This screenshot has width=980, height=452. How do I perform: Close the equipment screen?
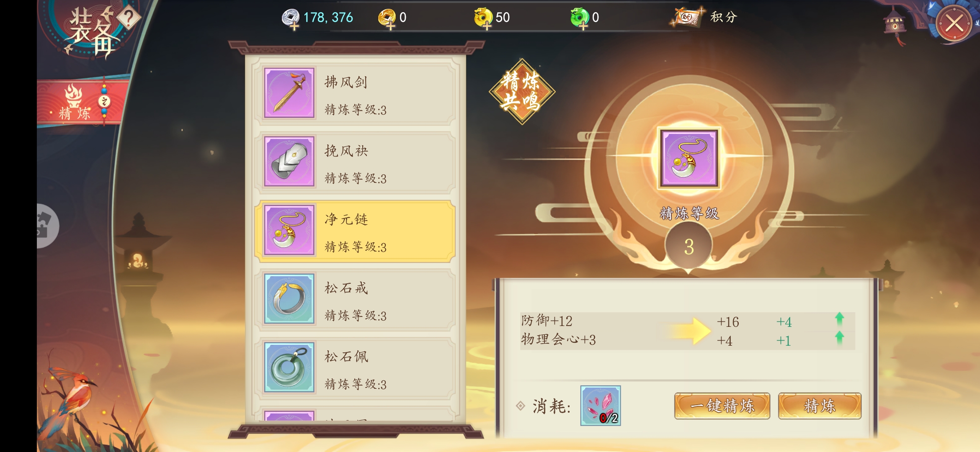pyautogui.click(x=954, y=23)
